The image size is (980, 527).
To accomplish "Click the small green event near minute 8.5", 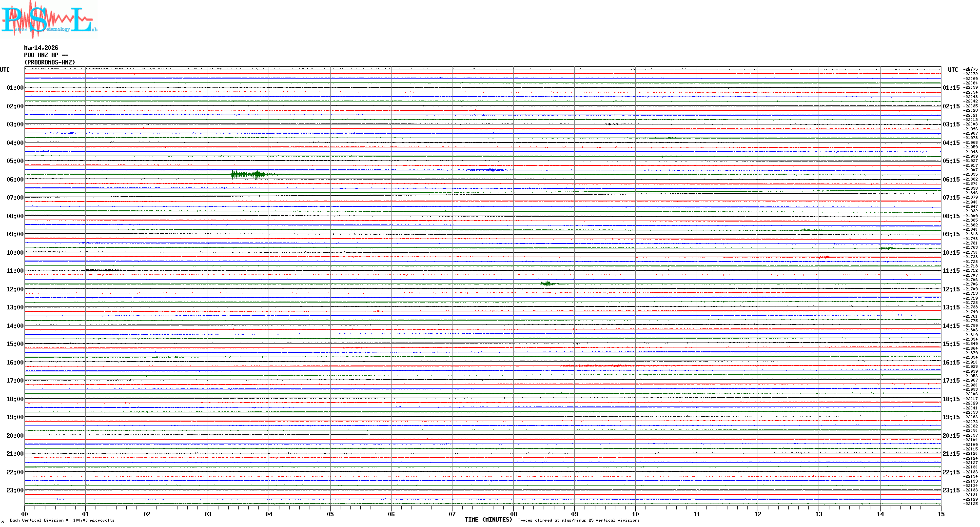I will [547, 284].
